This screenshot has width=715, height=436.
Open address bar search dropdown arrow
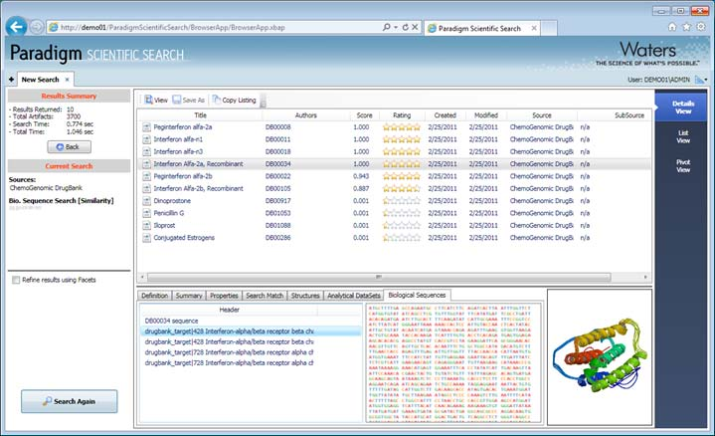point(396,27)
